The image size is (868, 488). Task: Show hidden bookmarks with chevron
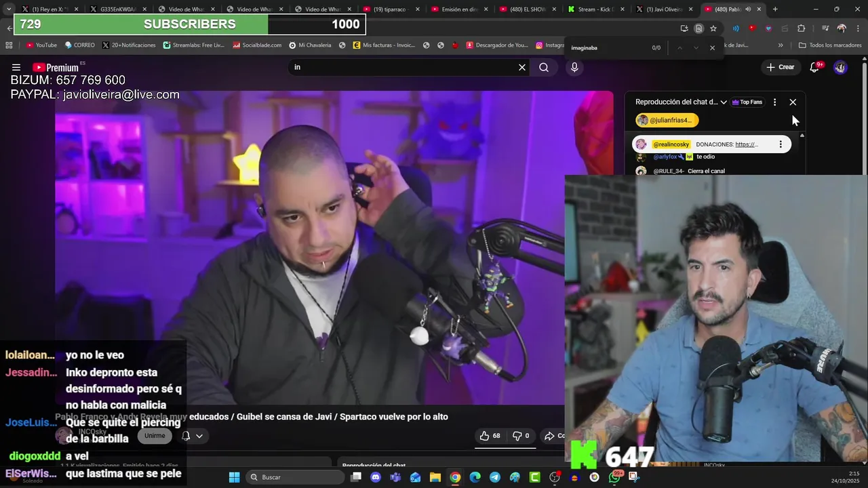coord(781,45)
